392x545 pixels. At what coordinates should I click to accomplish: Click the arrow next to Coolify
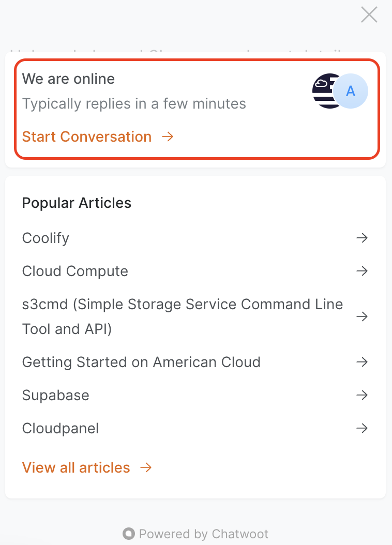pos(362,238)
